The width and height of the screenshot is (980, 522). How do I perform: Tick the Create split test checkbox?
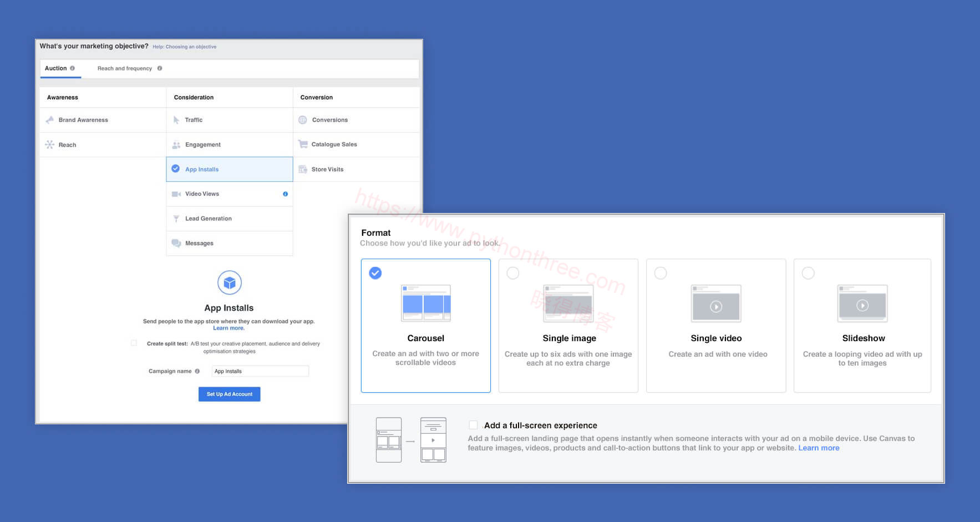pos(134,343)
